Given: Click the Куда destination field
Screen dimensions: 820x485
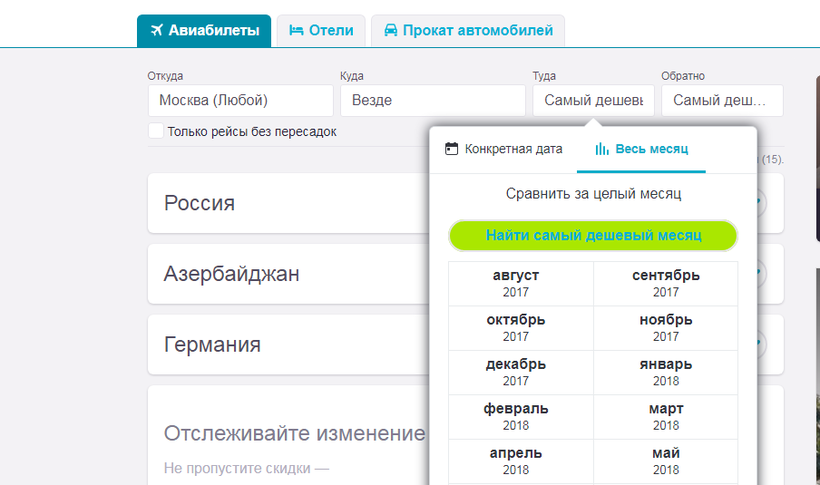Looking at the screenshot, I should 432,101.
